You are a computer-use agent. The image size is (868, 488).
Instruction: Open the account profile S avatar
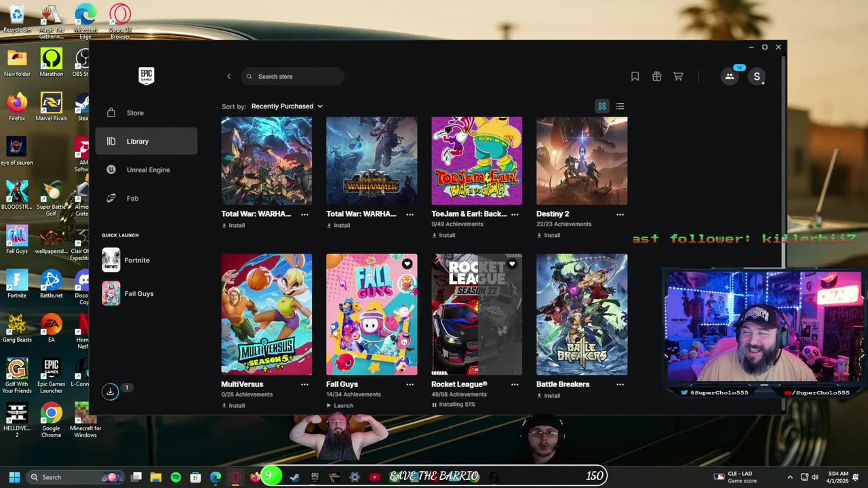[757, 77]
